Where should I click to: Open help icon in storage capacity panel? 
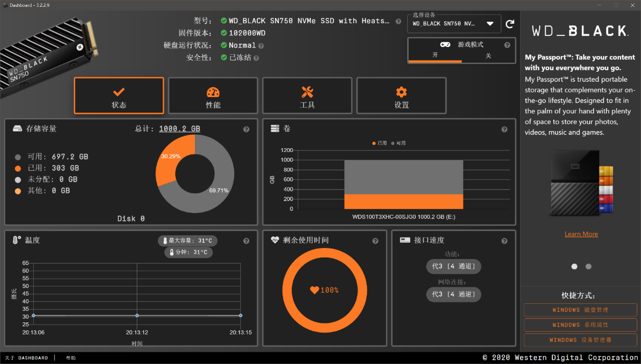point(246,129)
